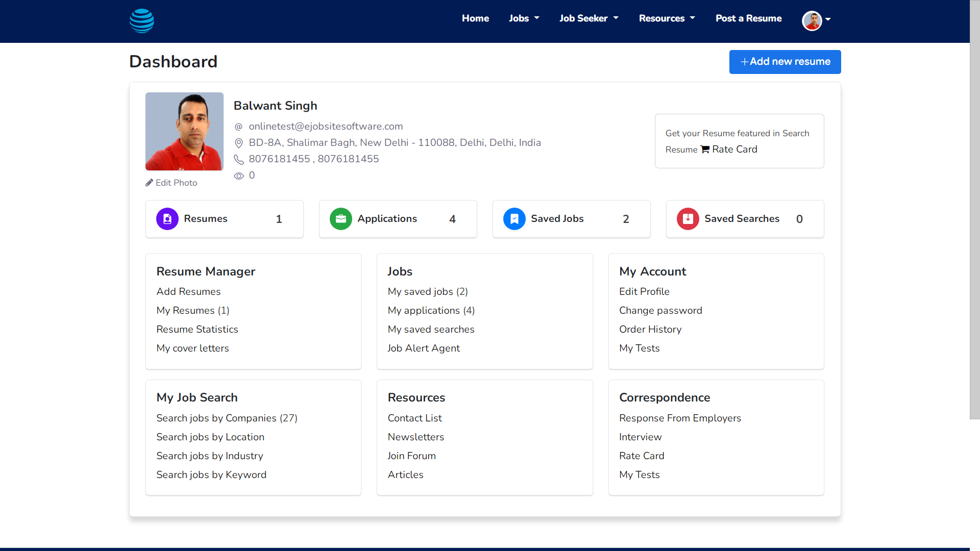Expand the Resources navbar dropdown
The width and height of the screenshot is (980, 551).
coord(667,18)
